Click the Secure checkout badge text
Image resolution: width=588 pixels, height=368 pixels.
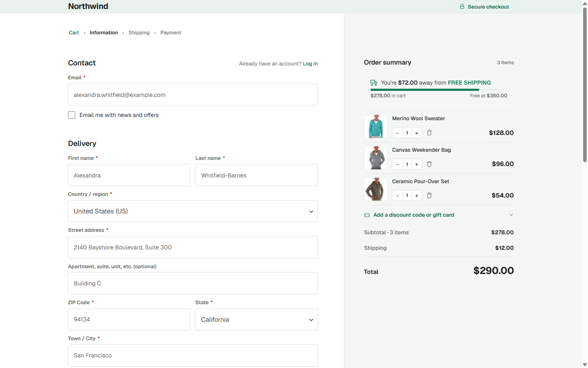tap(488, 7)
